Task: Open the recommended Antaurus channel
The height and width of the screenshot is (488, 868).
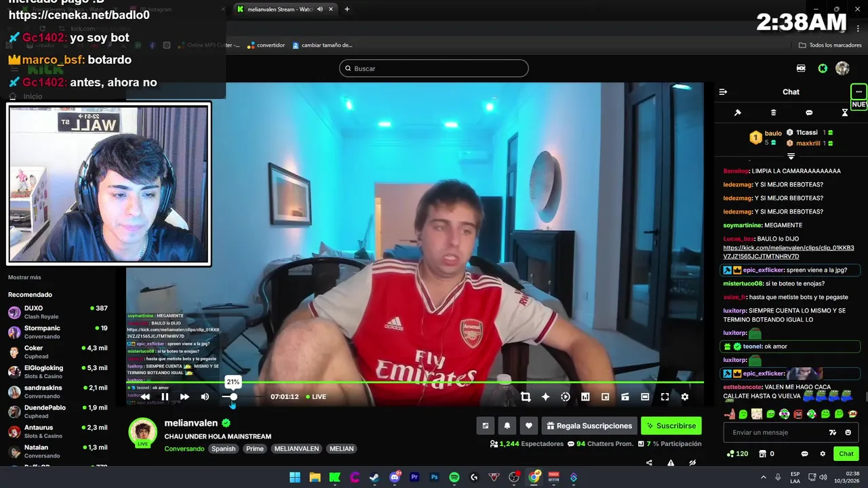Action: tap(58, 431)
